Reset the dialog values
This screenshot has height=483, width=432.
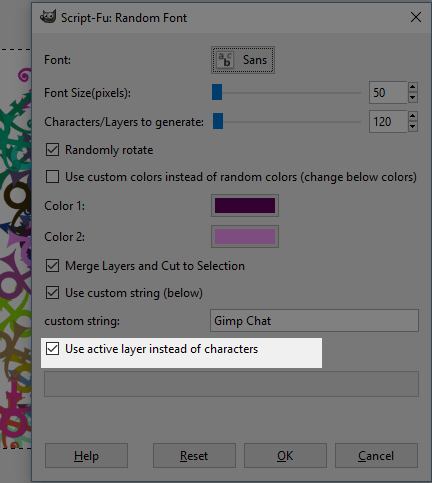pos(194,456)
